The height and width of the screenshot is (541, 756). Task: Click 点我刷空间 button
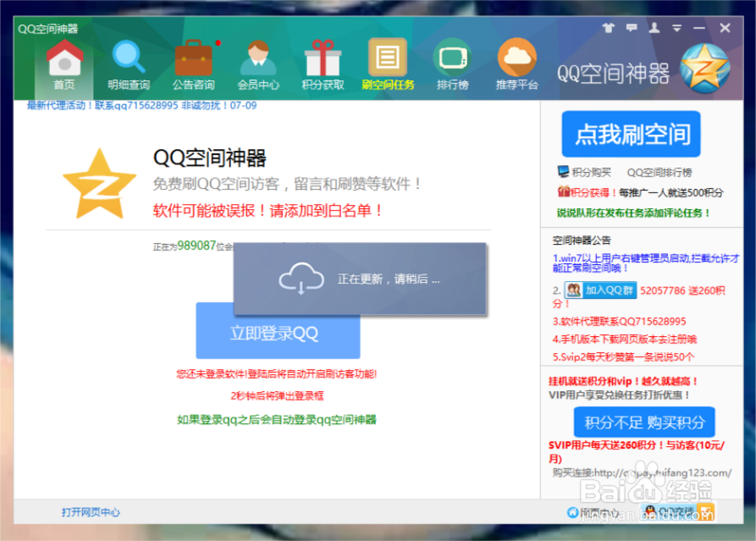(631, 134)
